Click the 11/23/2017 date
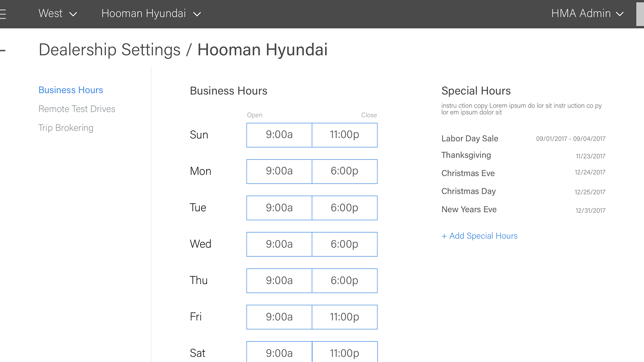 590,156
